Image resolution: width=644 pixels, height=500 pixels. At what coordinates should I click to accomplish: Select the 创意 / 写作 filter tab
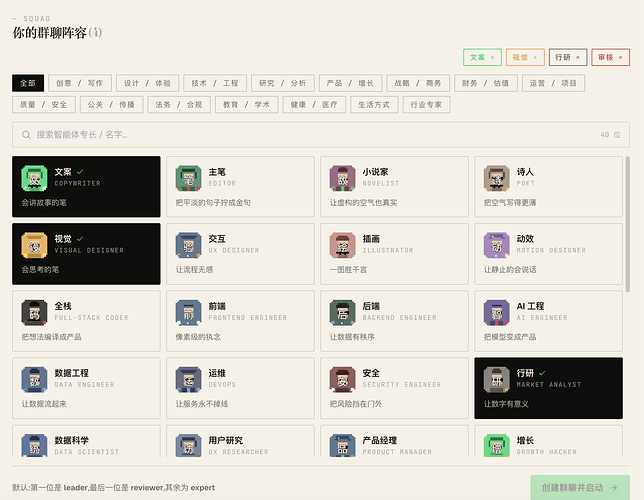point(79,83)
